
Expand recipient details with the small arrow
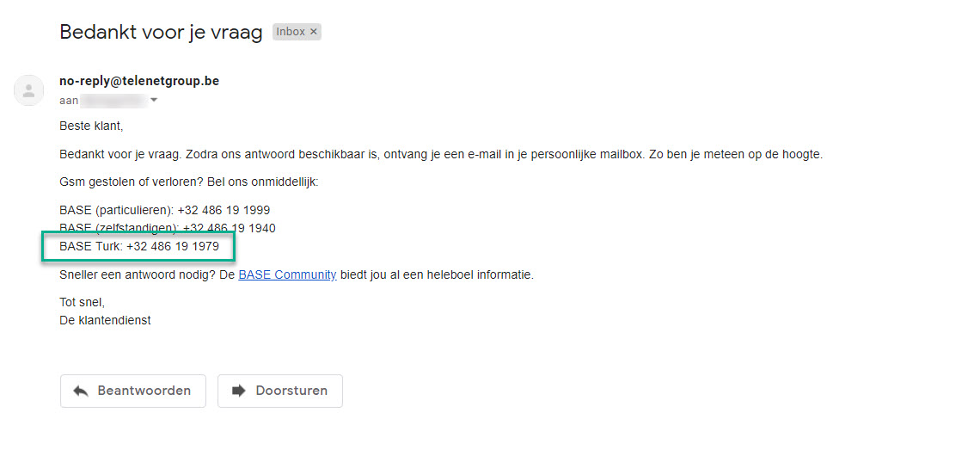coord(154,100)
